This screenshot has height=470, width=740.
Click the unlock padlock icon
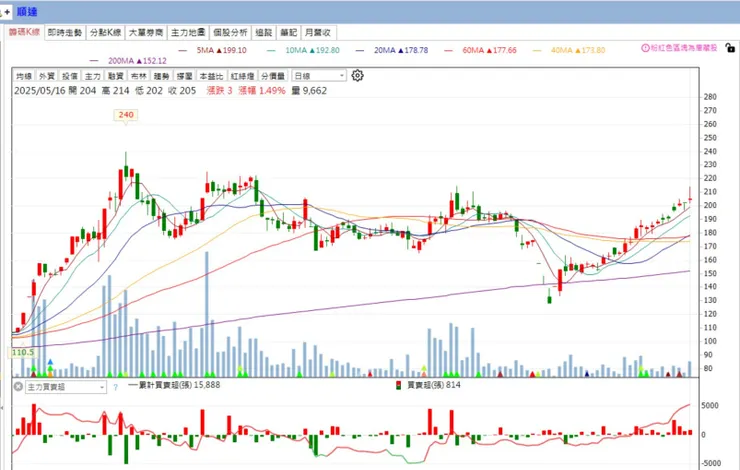click(x=730, y=48)
